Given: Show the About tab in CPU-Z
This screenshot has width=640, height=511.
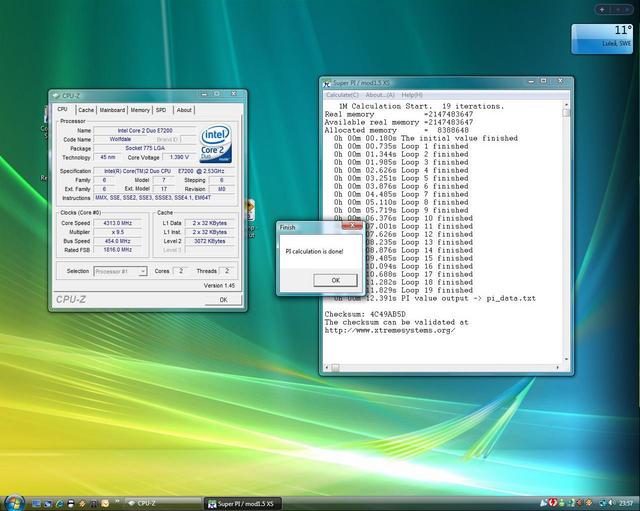Looking at the screenshot, I should point(184,110).
